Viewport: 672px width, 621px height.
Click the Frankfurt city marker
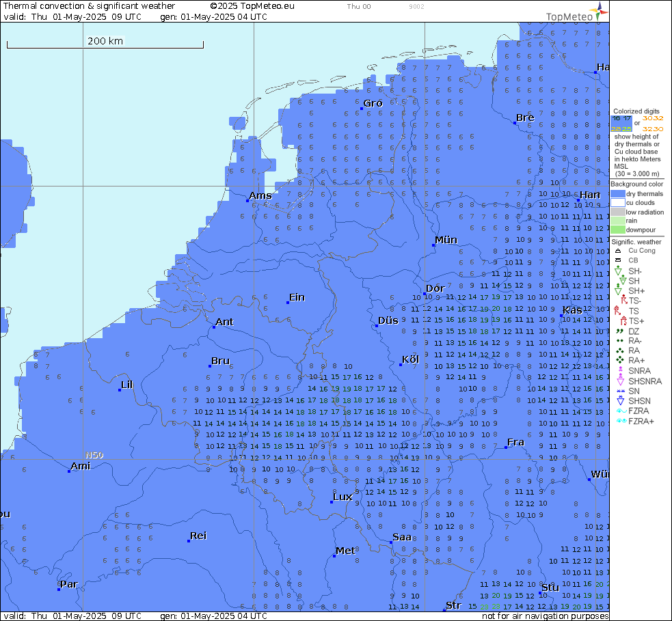[506, 447]
